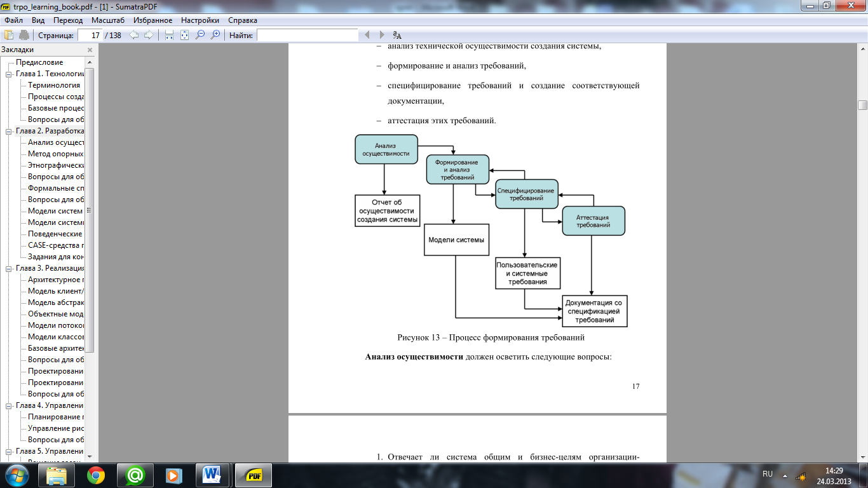This screenshot has width=868, height=488.
Task: Click the network signal tray icon
Action: click(801, 475)
